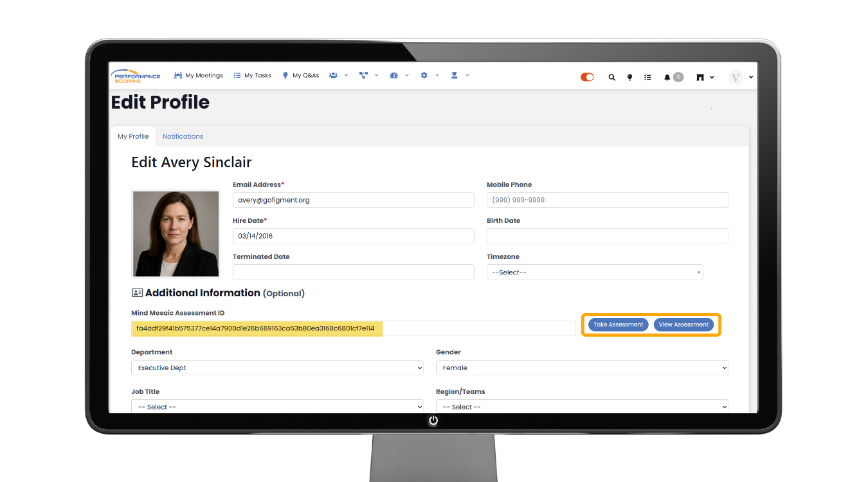Open the checklist tasks icon at top right
This screenshot has height=482, width=868.
click(647, 77)
